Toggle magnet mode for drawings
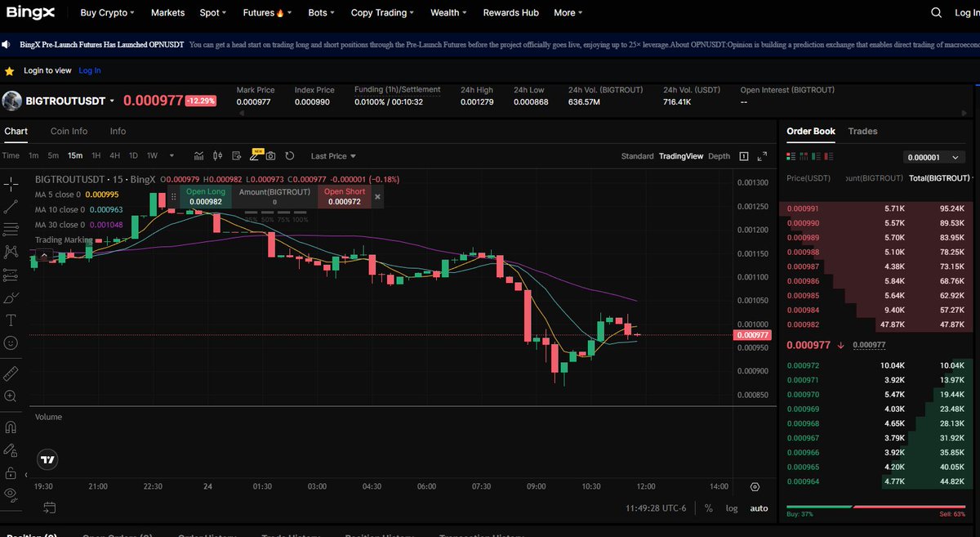Image resolution: width=980 pixels, height=537 pixels. (x=11, y=427)
